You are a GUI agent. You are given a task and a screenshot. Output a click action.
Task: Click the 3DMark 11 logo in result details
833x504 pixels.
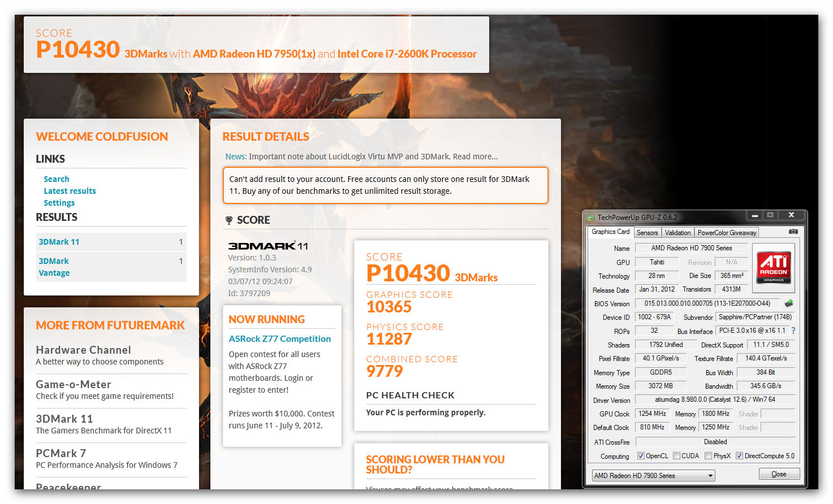point(267,246)
